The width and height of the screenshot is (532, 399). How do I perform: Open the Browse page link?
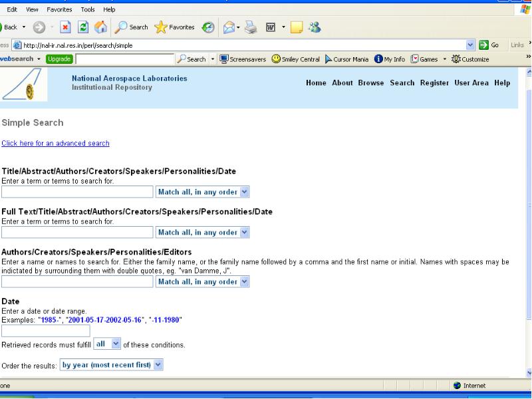click(371, 82)
